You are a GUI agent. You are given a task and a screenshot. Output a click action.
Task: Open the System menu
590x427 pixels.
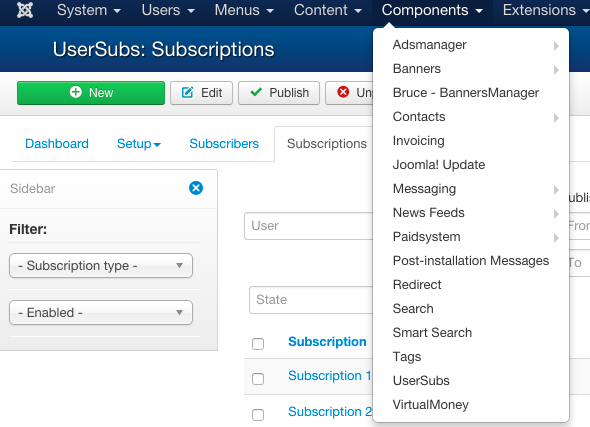[88, 10]
